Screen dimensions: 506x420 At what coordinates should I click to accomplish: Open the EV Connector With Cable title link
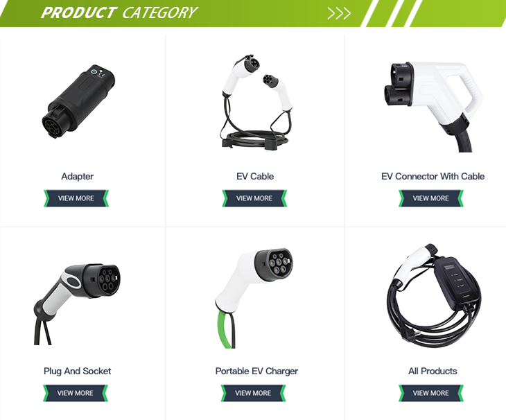(433, 177)
